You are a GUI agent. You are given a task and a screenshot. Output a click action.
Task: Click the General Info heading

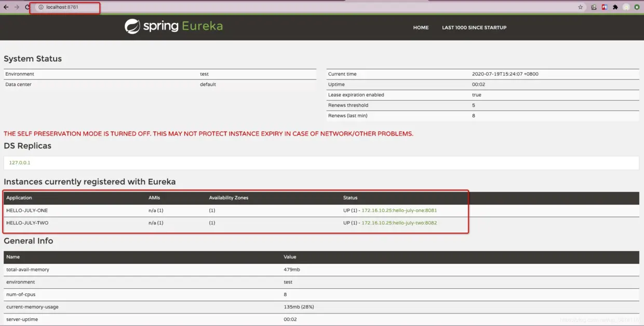point(29,241)
